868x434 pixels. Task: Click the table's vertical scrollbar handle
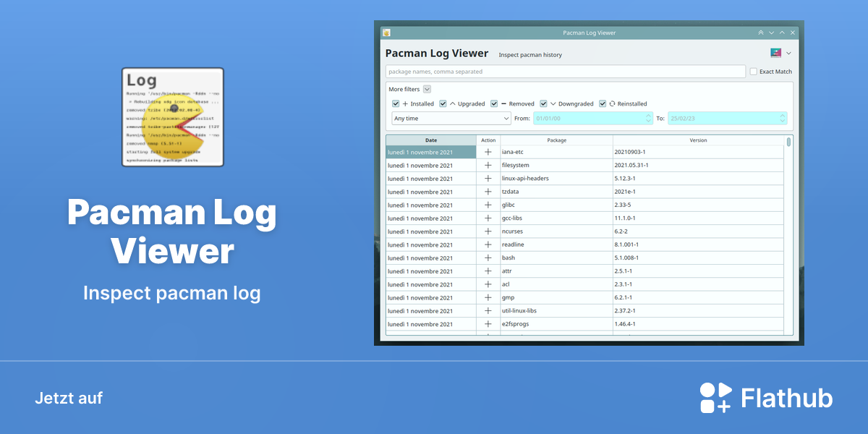(x=788, y=142)
